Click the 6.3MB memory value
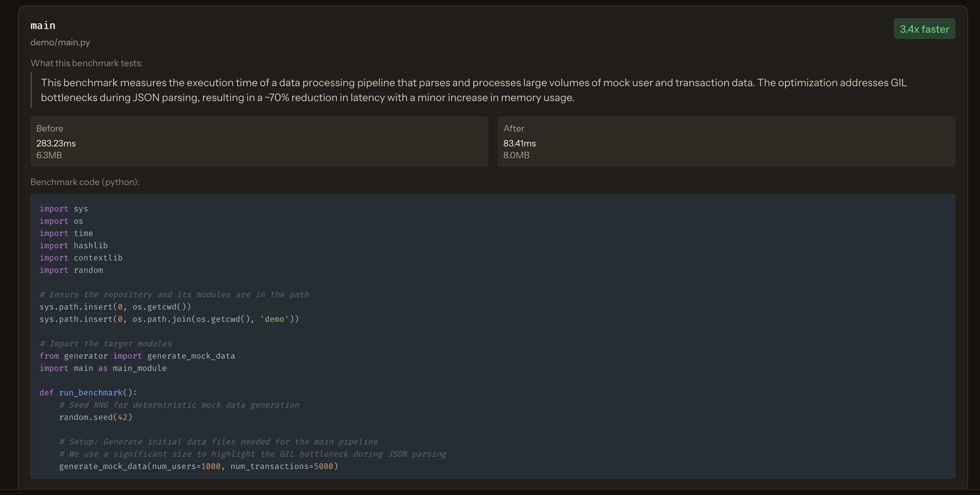The height and width of the screenshot is (495, 980). [49, 155]
